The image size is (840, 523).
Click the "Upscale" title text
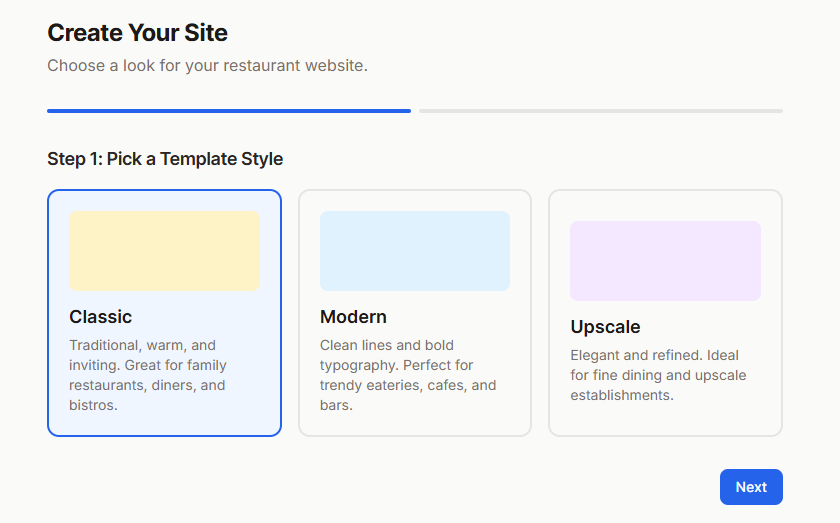tap(605, 327)
